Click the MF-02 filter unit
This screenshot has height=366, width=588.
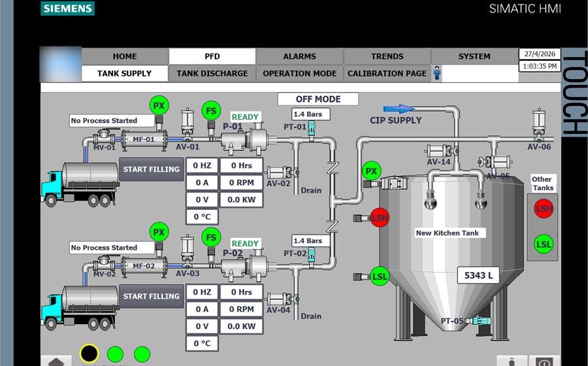[144, 266]
